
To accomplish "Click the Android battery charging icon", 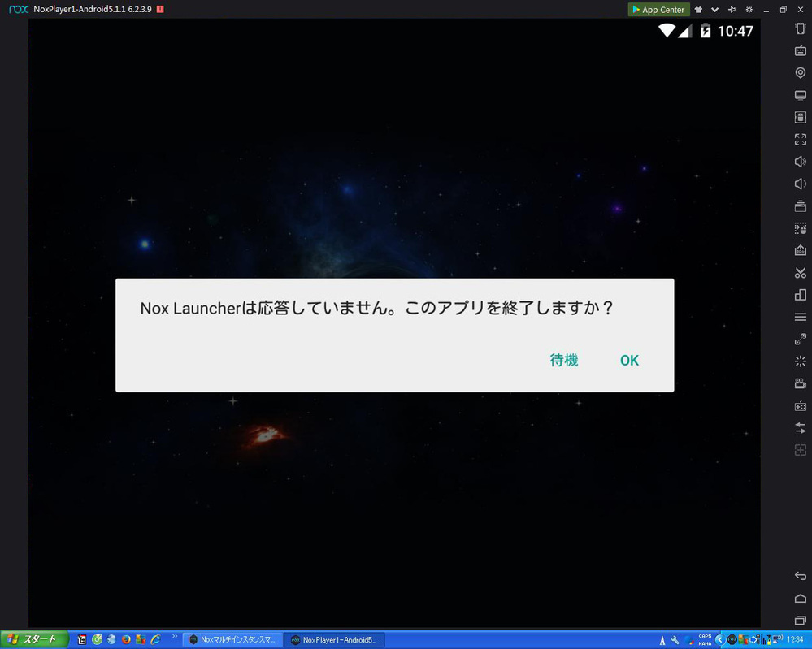I will [x=706, y=31].
